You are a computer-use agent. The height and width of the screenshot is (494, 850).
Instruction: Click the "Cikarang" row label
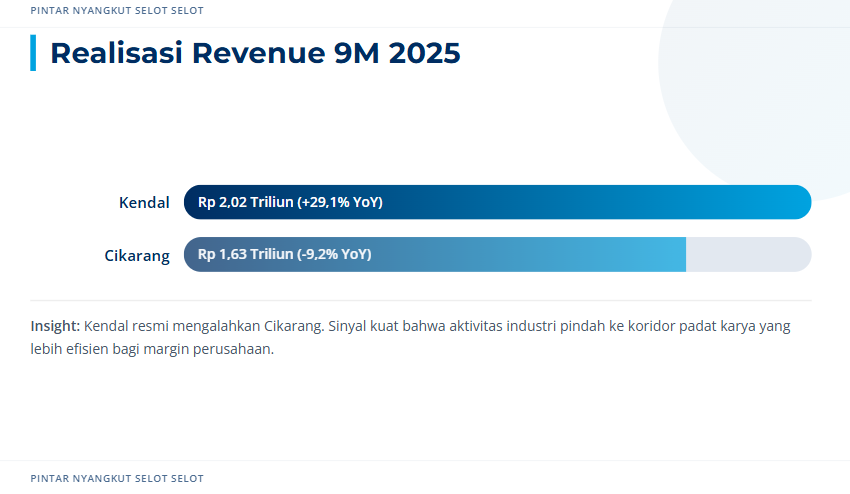[137, 254]
